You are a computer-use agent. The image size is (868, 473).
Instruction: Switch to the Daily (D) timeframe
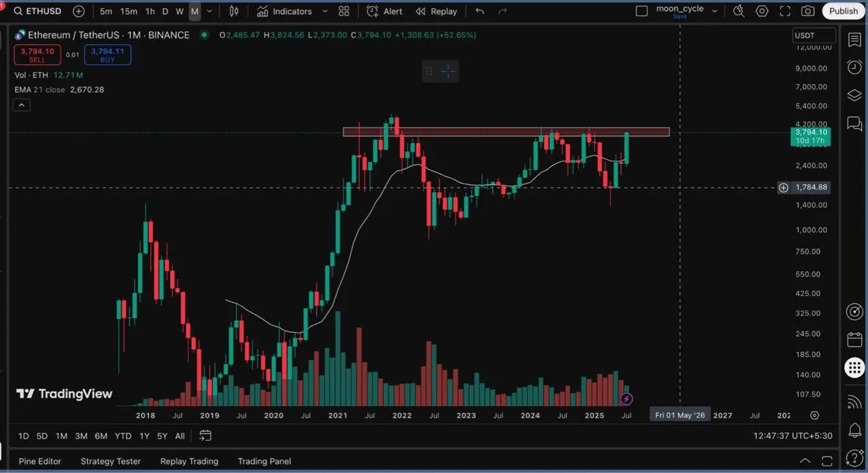click(165, 11)
